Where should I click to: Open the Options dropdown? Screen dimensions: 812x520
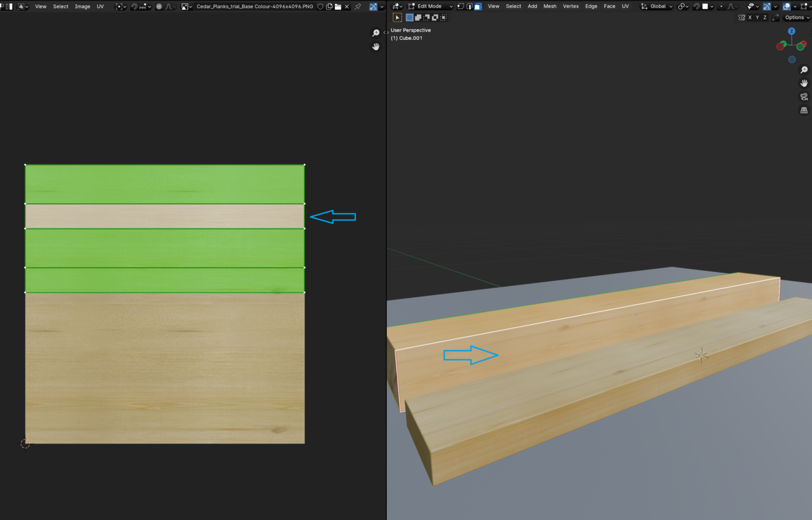[x=797, y=18]
